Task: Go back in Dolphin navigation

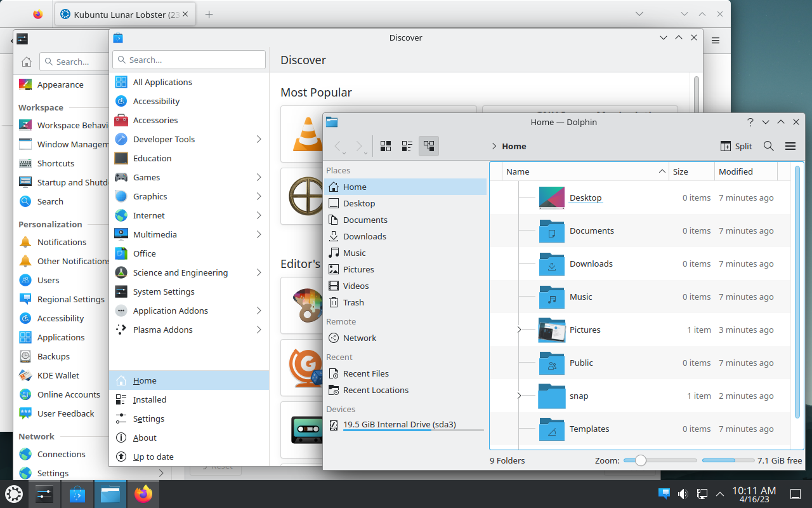Action: [x=339, y=147]
